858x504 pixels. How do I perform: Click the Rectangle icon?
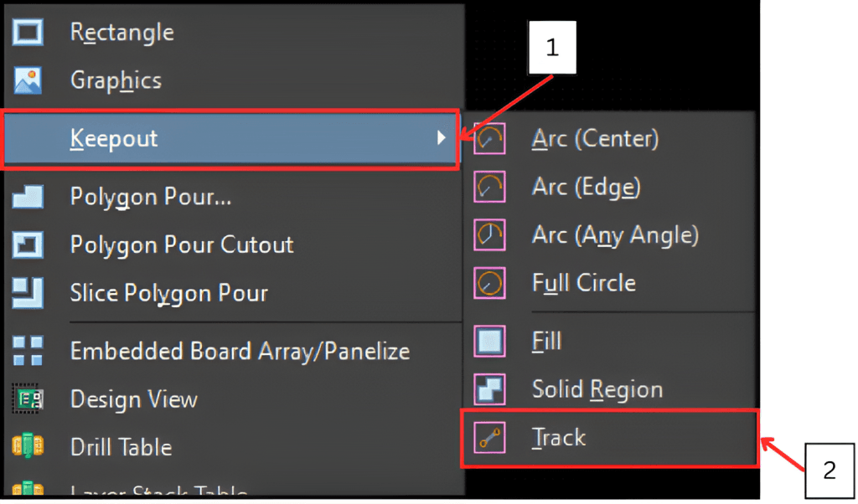click(x=28, y=33)
